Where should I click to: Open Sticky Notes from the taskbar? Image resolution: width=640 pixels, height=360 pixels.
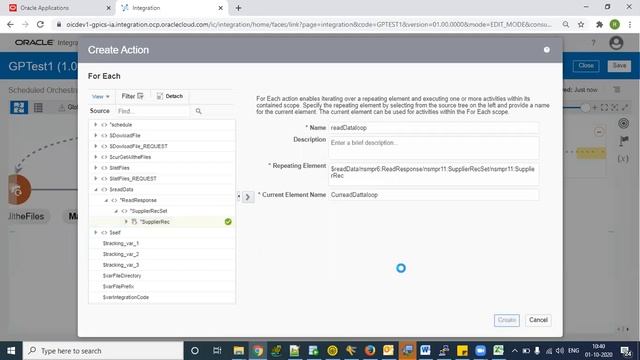click(x=462, y=351)
